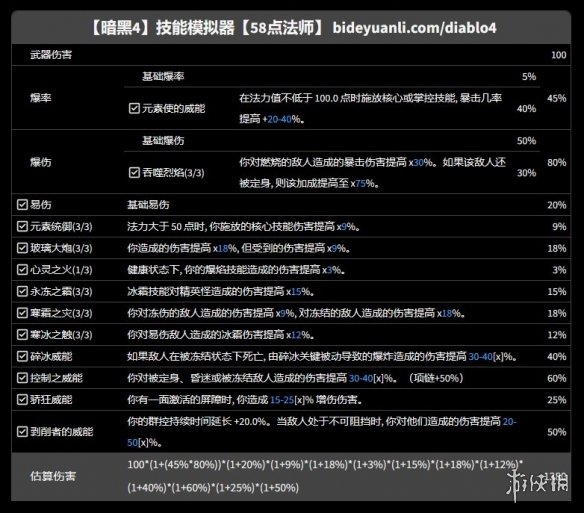The width and height of the screenshot is (584, 513).
Task: Click the 寒冰之触 value 12%
Action: tap(557, 335)
